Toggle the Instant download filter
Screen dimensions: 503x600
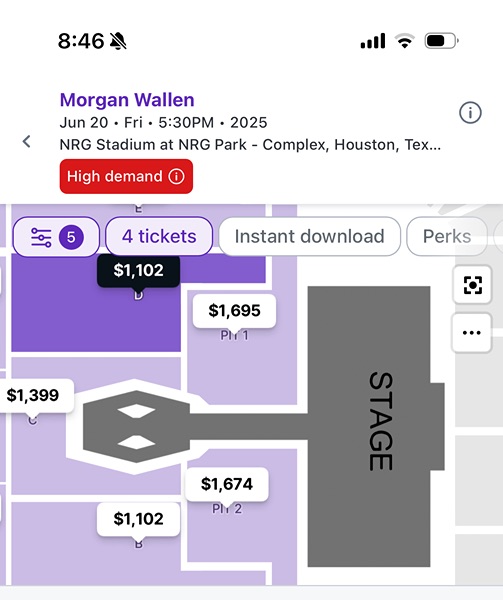pyautogui.click(x=309, y=236)
